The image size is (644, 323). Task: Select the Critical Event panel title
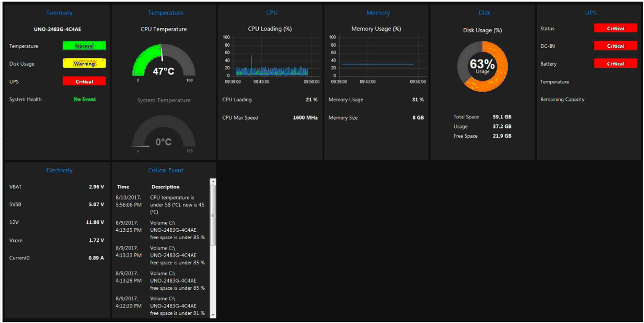point(165,170)
